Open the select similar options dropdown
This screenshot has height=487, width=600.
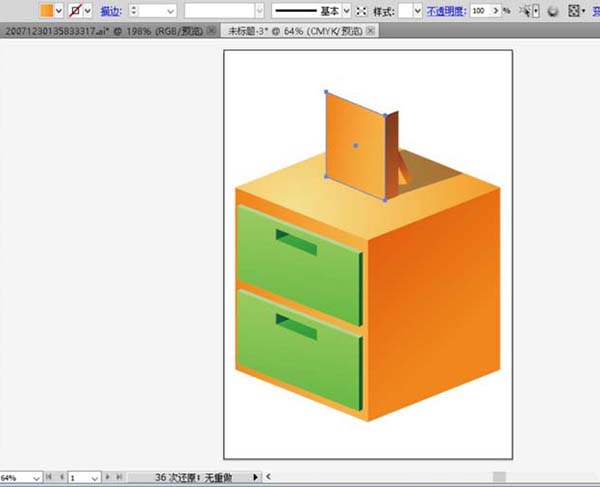click(x=536, y=11)
